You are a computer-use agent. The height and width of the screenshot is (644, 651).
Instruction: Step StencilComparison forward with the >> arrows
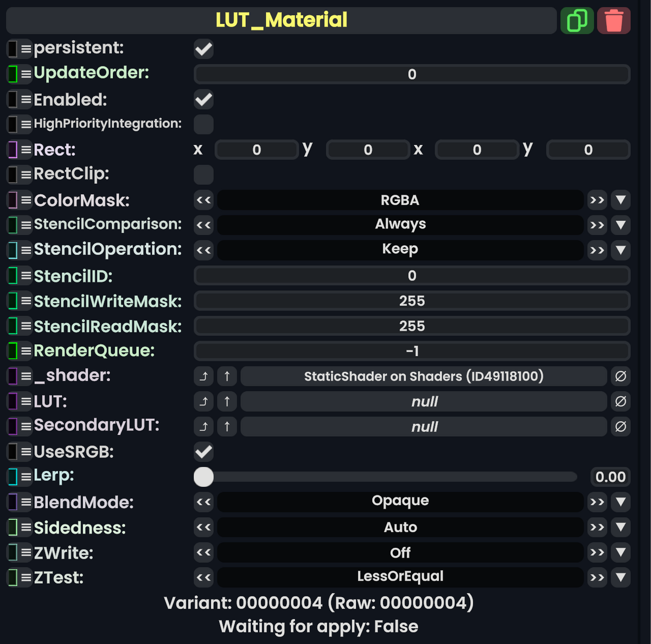597,225
